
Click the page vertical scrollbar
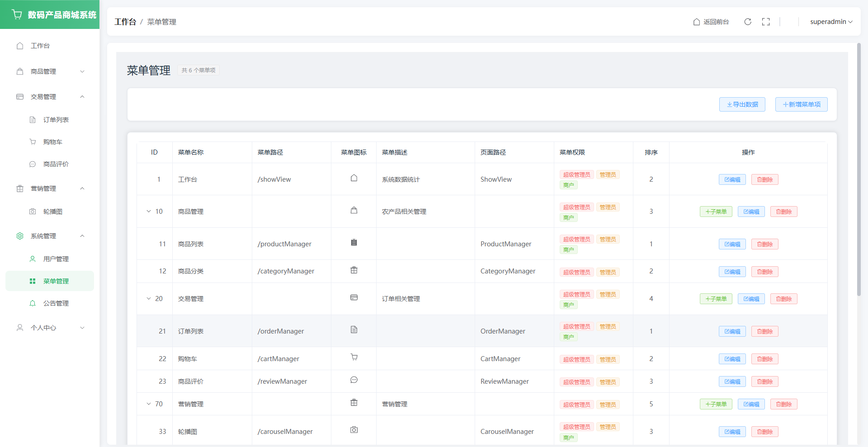click(x=859, y=172)
